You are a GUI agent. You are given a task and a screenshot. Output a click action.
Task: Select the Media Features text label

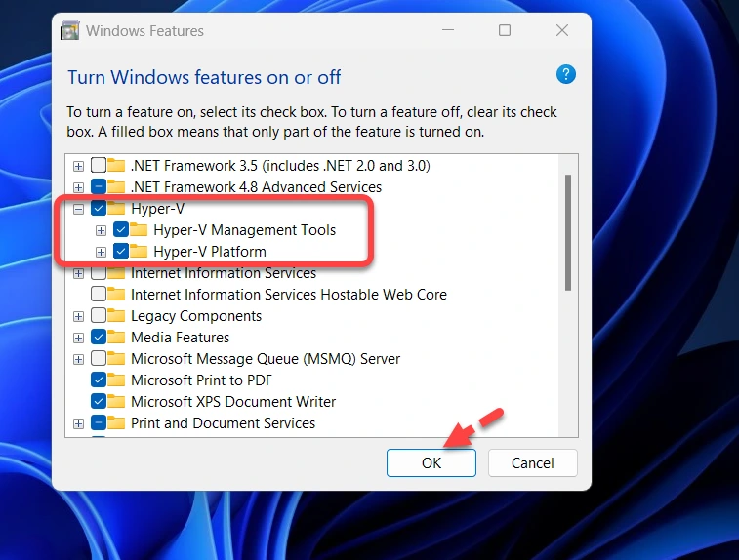click(180, 338)
